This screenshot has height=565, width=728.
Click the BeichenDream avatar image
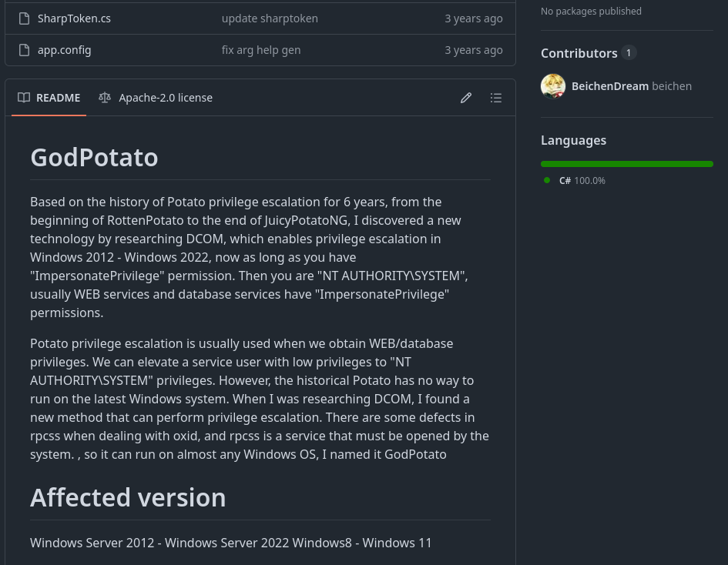click(x=553, y=86)
